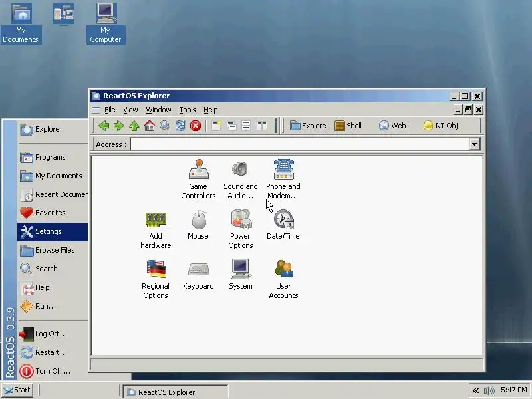Click the green Forward arrow in toolbar
The image size is (532, 399).
click(x=119, y=126)
